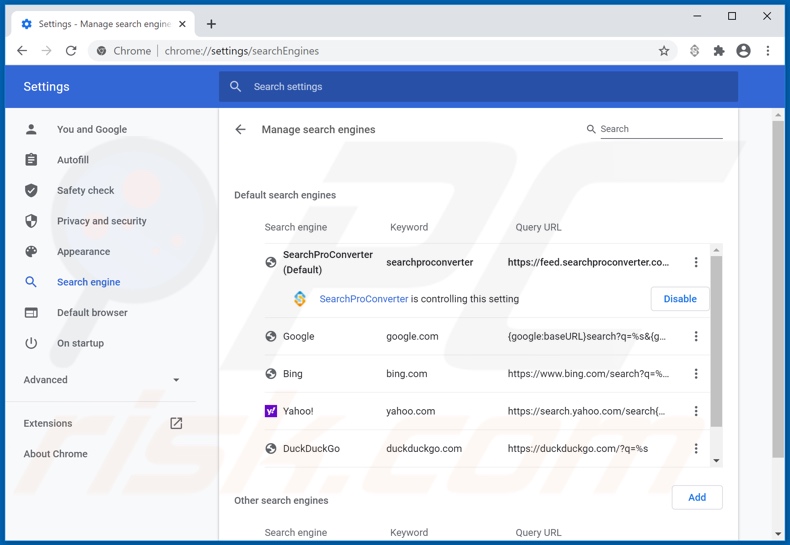Click the browser forward arrow

pos(46,51)
